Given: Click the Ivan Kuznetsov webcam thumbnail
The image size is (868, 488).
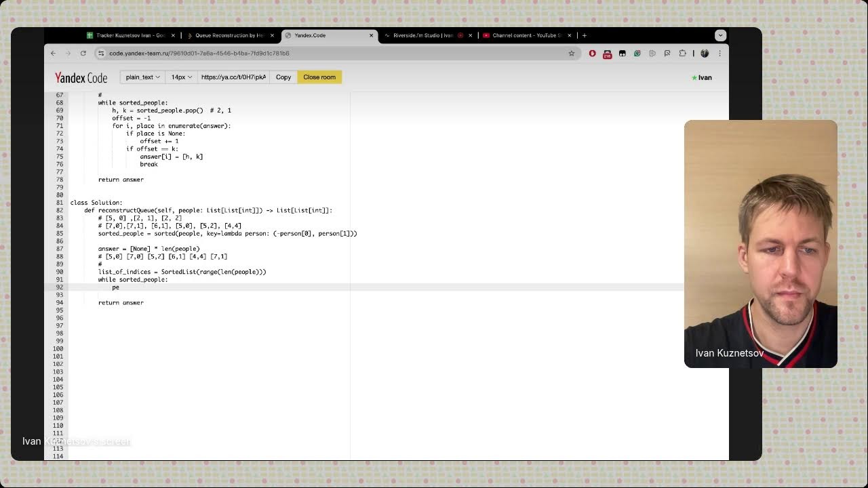Looking at the screenshot, I should (x=761, y=244).
